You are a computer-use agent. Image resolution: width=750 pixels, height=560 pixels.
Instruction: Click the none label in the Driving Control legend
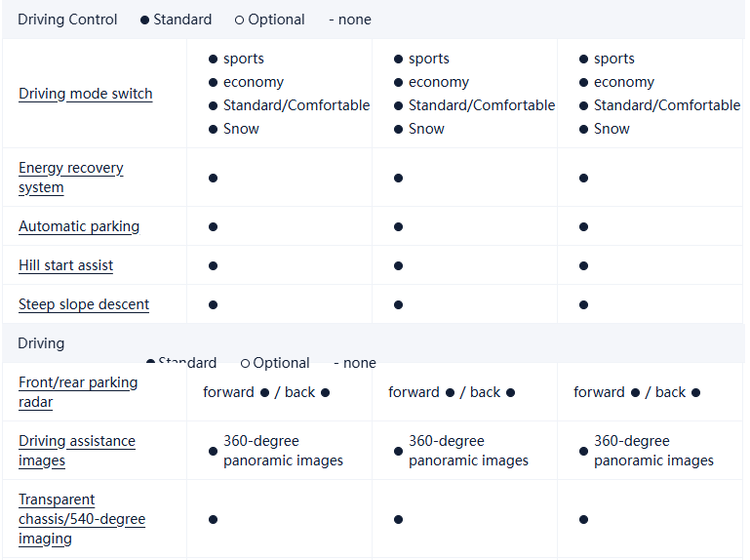pos(354,20)
